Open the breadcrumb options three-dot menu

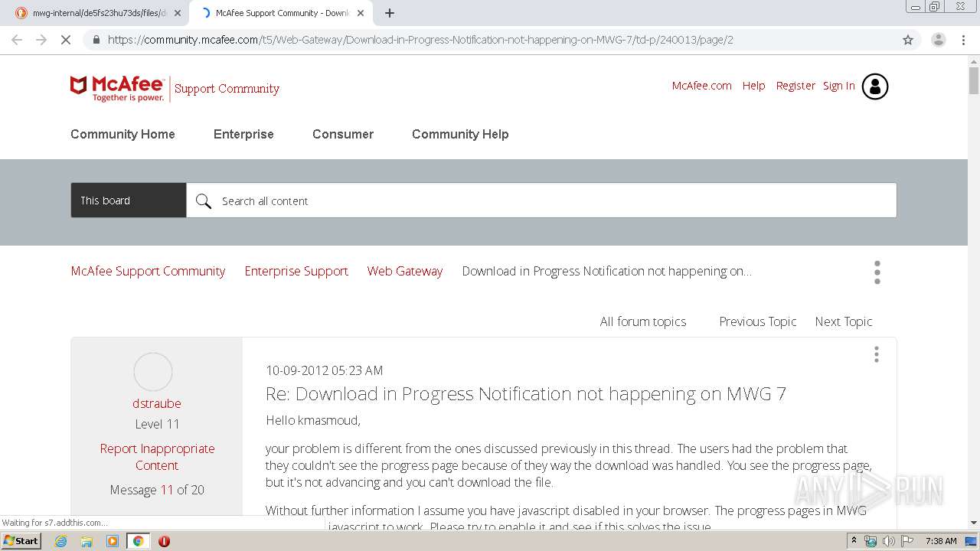[x=877, y=272]
